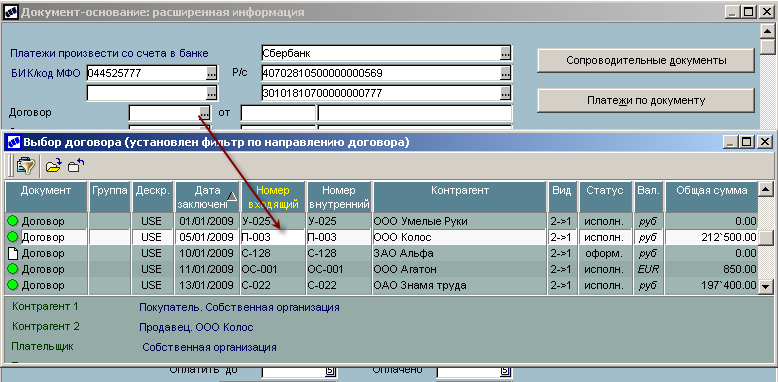Open lookup button of БИК 044525777 field

coord(211,73)
